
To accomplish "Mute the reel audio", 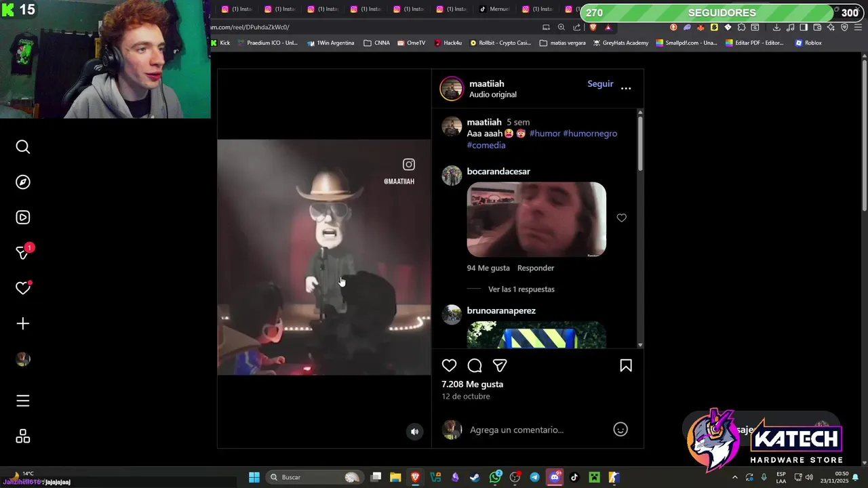I will (x=414, y=432).
